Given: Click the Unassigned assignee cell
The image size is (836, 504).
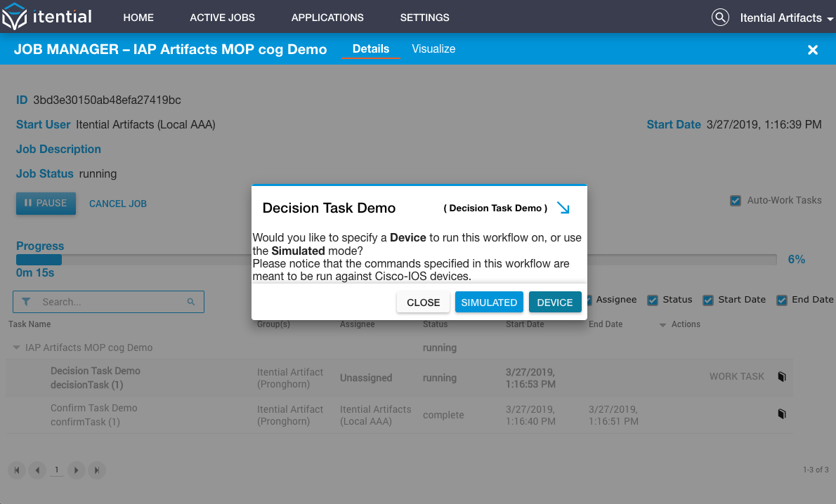Looking at the screenshot, I should click(366, 378).
